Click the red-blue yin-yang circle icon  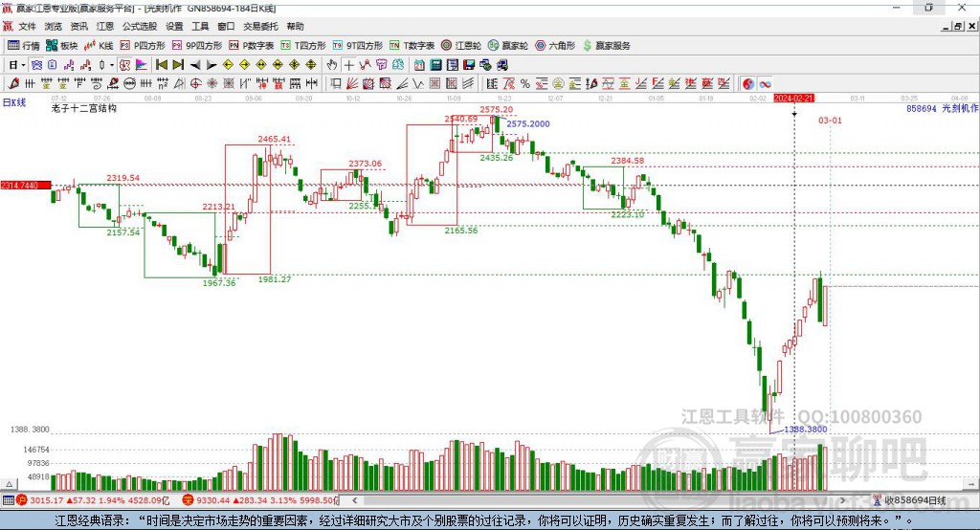[x=748, y=84]
